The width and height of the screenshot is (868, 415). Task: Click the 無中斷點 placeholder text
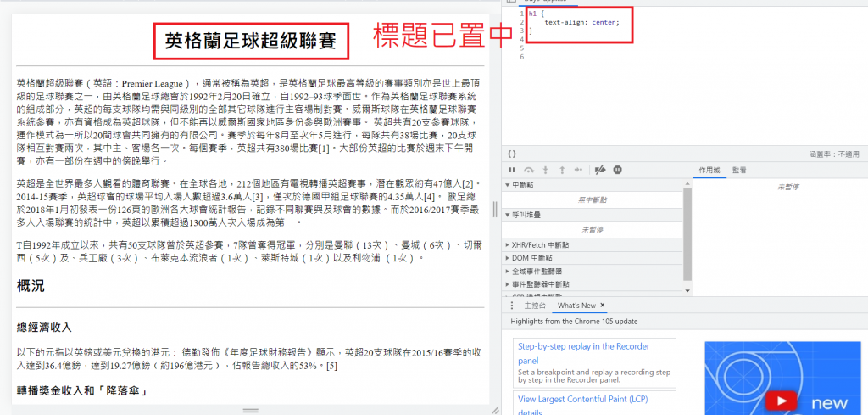click(x=593, y=199)
